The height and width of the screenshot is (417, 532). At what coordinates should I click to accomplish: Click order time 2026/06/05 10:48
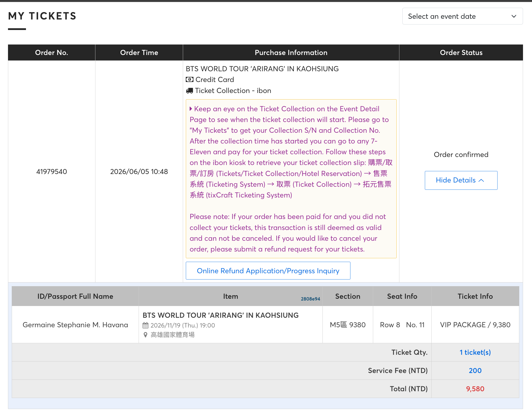139,171
